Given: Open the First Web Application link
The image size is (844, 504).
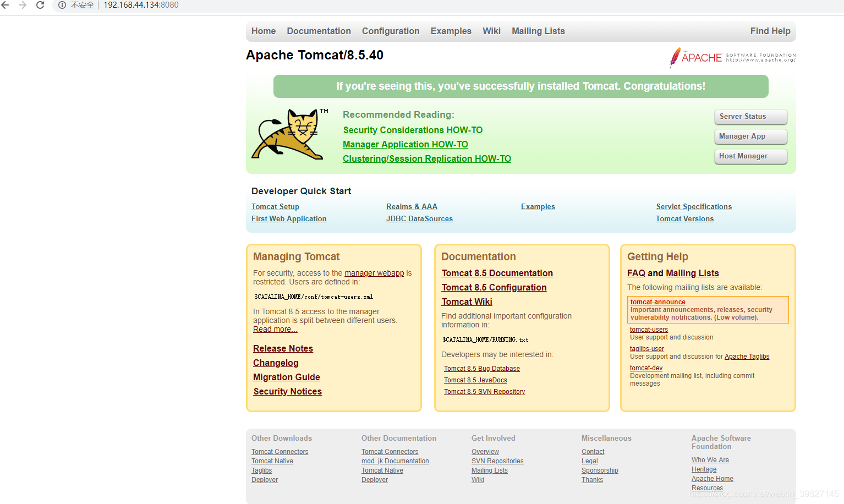Looking at the screenshot, I should (x=289, y=219).
